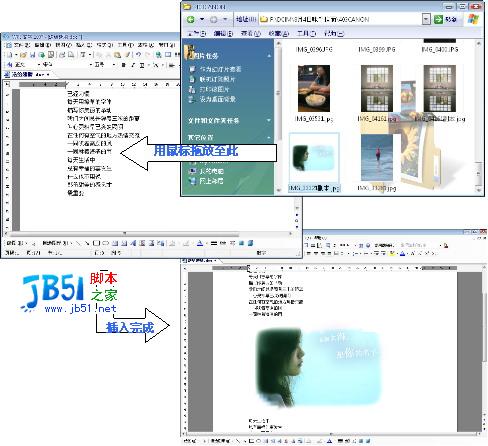The image size is (488, 446).
Task: Click the Undo arrow icon in WPS toolbar
Action: point(138,55)
